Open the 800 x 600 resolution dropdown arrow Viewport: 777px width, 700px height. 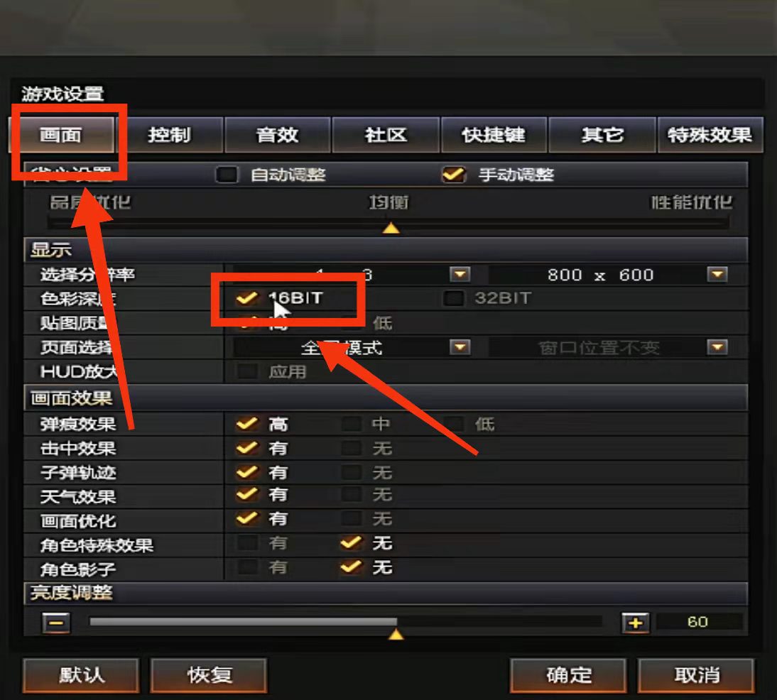coord(717,274)
